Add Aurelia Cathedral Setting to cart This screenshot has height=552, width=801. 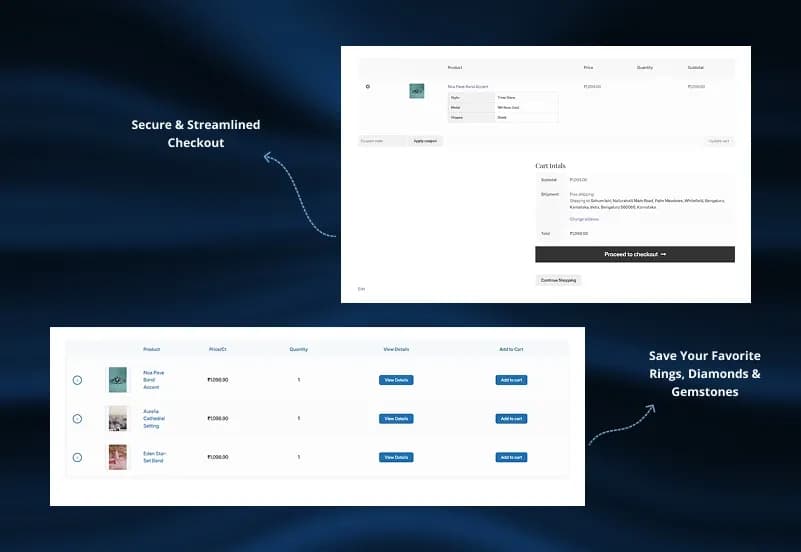pos(511,419)
